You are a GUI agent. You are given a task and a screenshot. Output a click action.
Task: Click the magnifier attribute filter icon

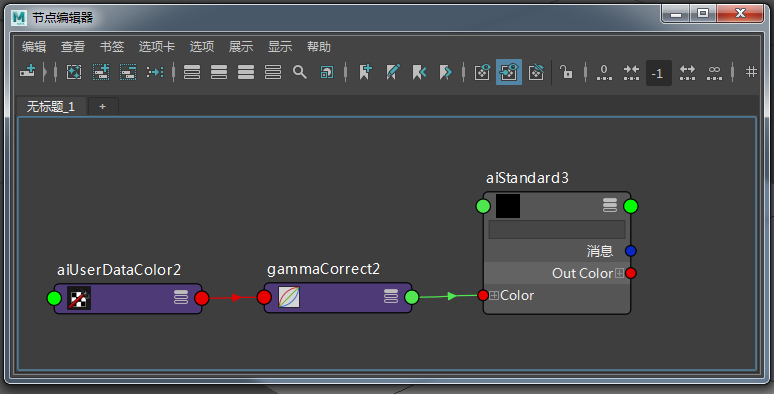(300, 72)
